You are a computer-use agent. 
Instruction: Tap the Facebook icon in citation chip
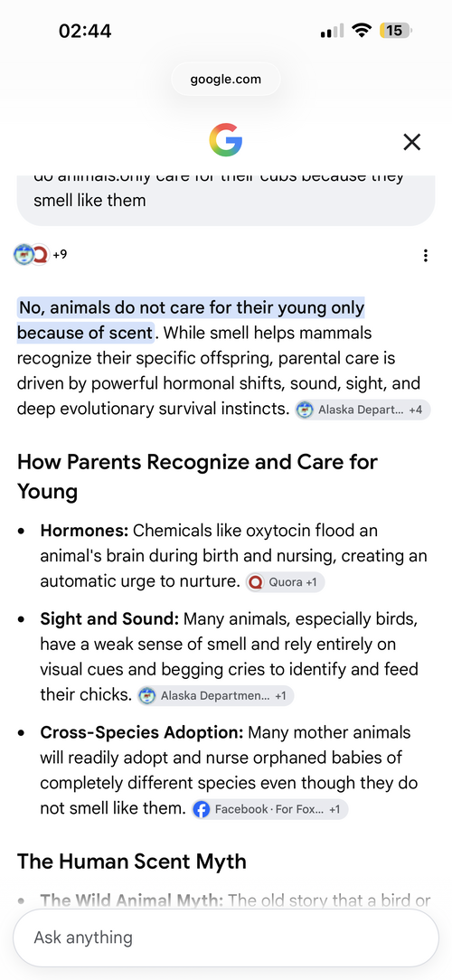[x=202, y=809]
